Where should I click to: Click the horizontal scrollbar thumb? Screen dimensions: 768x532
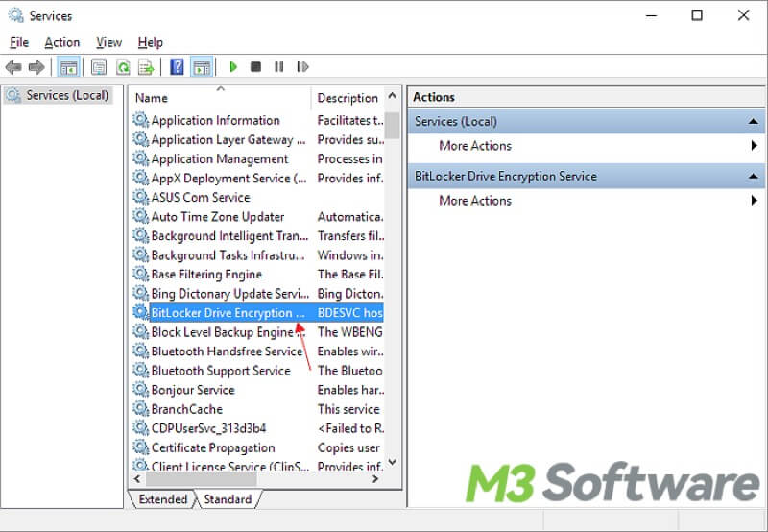pos(201,479)
